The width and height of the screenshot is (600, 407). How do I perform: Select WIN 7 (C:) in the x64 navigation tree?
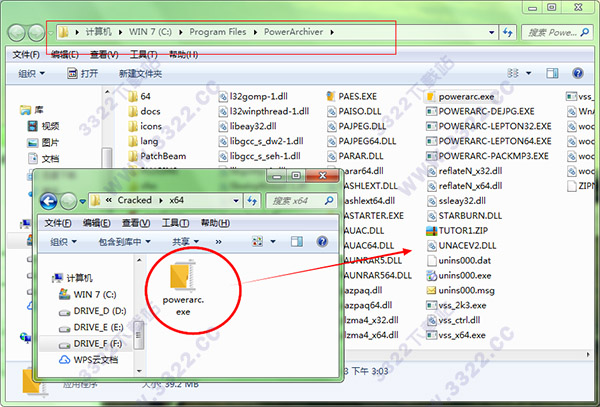tap(88, 295)
